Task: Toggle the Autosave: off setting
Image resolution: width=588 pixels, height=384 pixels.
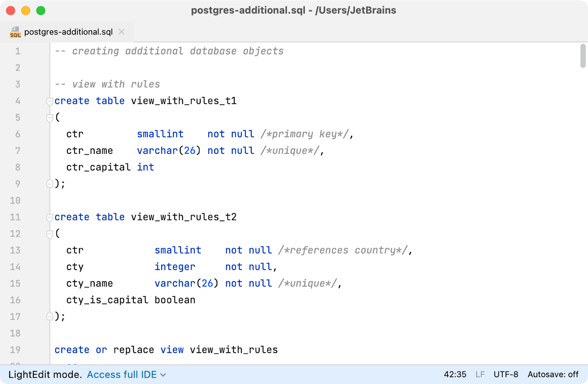Action: [553, 374]
